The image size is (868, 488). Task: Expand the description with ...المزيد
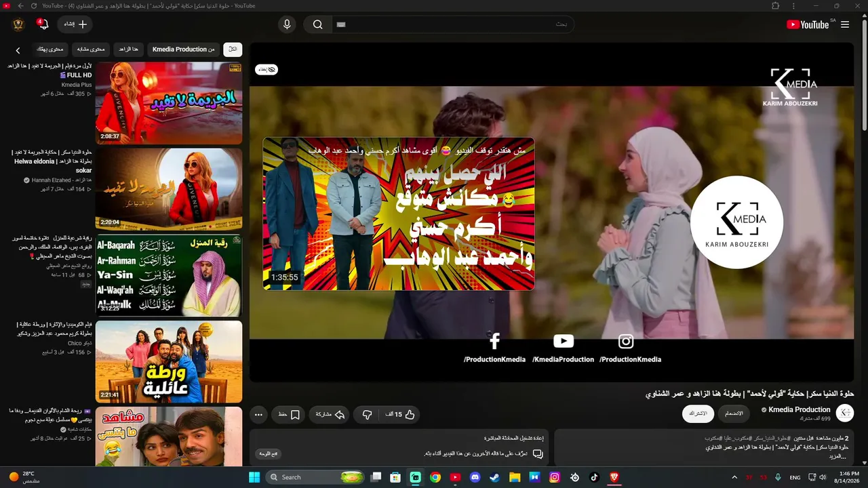[x=838, y=456]
